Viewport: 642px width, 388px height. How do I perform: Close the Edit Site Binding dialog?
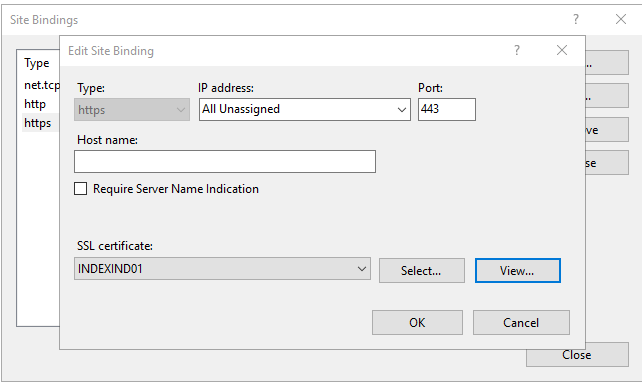coord(562,50)
